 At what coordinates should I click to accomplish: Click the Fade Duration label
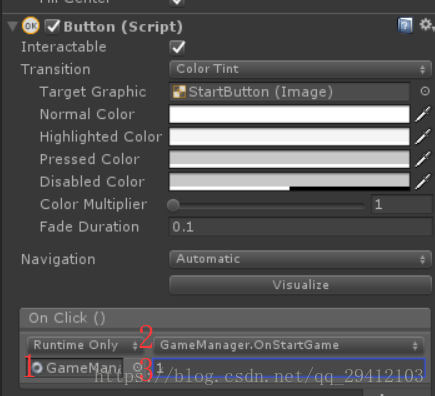pos(89,227)
